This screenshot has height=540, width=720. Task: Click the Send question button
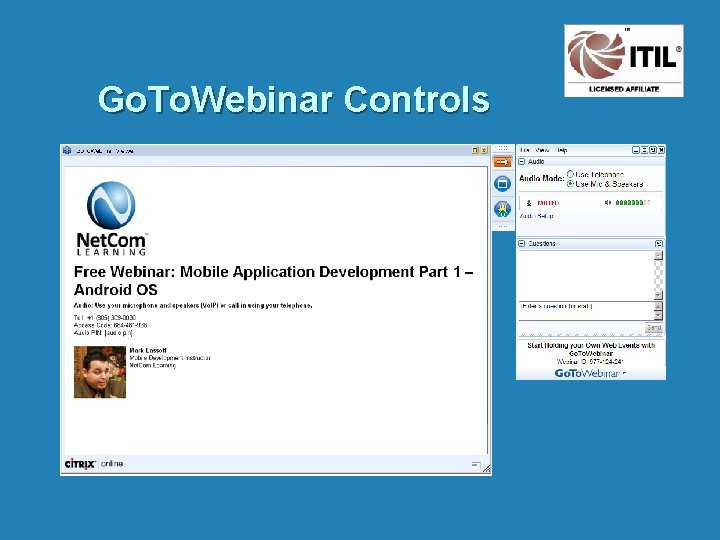coord(653,327)
